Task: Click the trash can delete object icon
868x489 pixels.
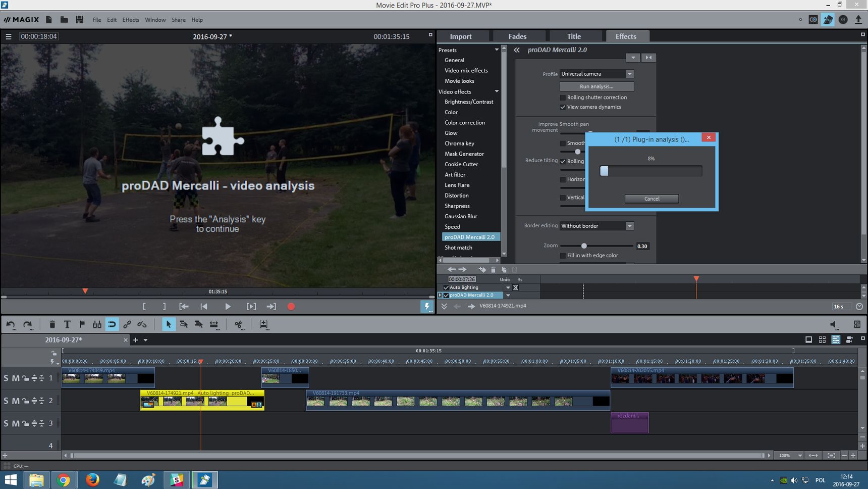Action: pyautogui.click(x=52, y=324)
